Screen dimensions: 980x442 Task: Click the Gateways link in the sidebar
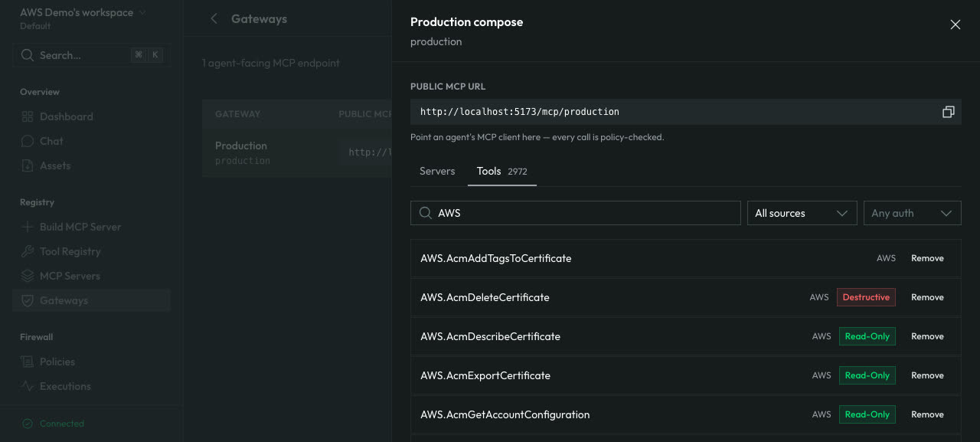point(91,300)
